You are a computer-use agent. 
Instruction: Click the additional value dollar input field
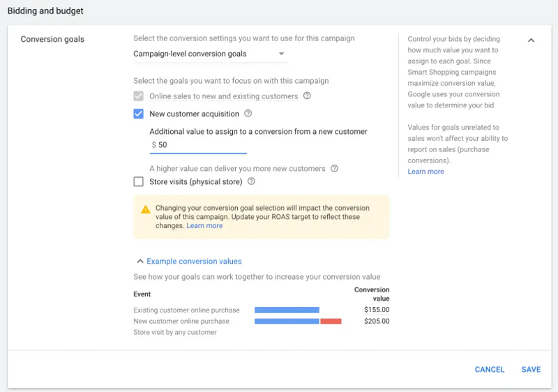(201, 145)
